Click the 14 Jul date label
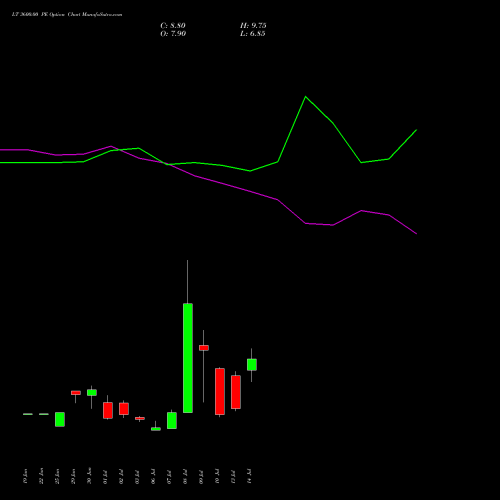 point(249,477)
